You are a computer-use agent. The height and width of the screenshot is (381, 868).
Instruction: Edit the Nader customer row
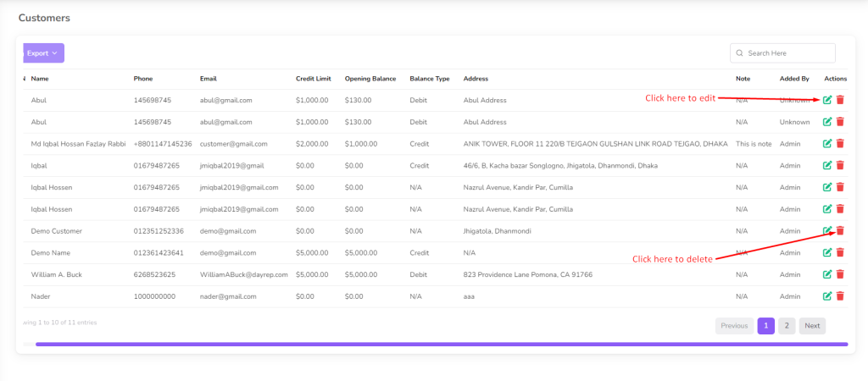tap(827, 295)
